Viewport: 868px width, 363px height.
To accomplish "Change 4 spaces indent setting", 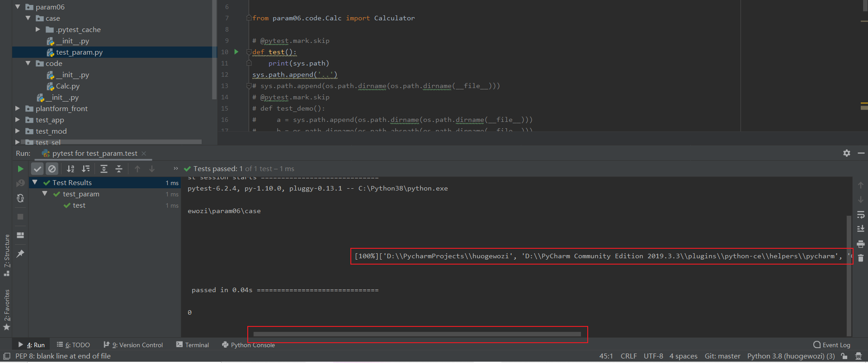I will (x=683, y=356).
